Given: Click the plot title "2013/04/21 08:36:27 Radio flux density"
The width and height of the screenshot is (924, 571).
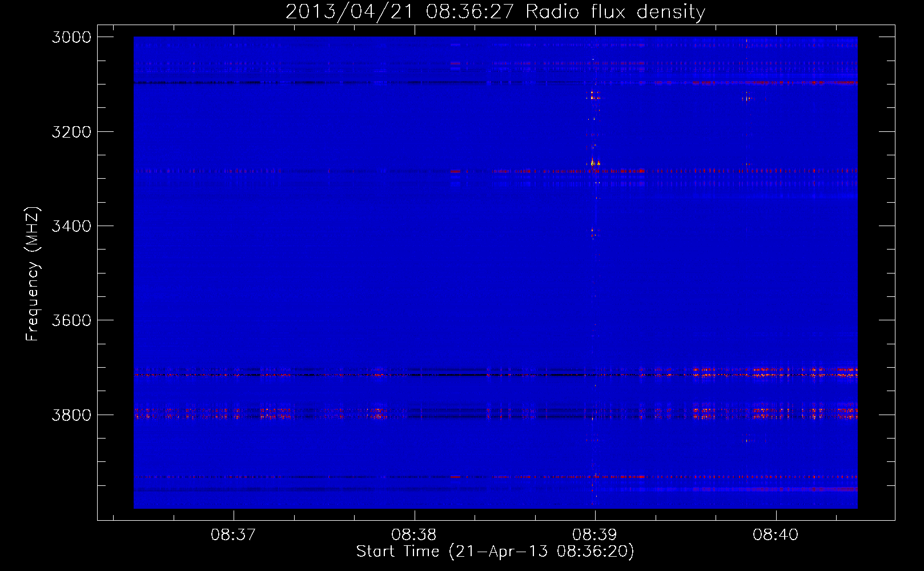Looking at the screenshot, I should pyautogui.click(x=495, y=12).
